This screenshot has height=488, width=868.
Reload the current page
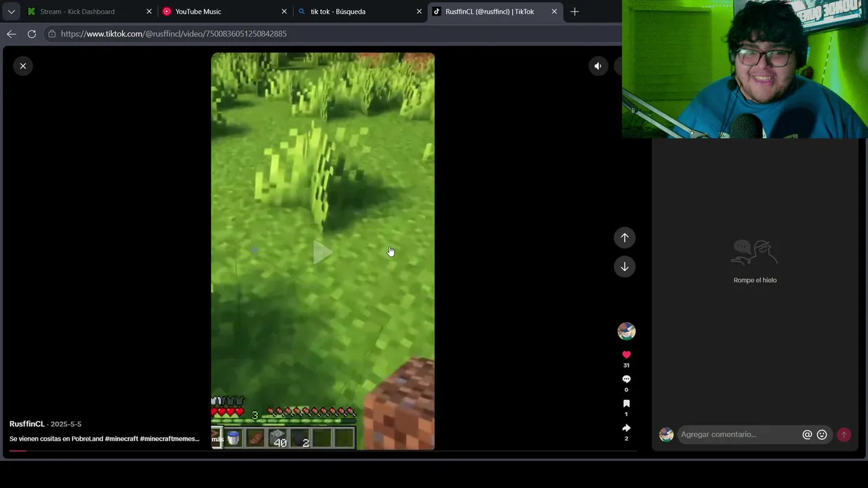point(32,34)
